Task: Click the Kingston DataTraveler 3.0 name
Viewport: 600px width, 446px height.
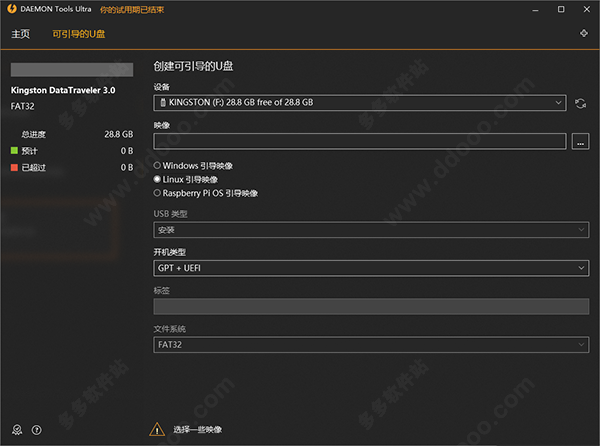Action: (x=63, y=90)
